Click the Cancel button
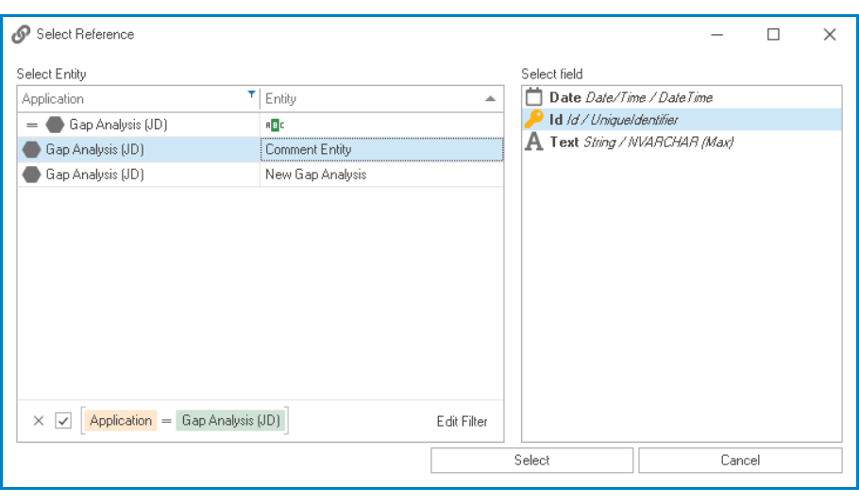This screenshot has width=859, height=504. tap(740, 461)
